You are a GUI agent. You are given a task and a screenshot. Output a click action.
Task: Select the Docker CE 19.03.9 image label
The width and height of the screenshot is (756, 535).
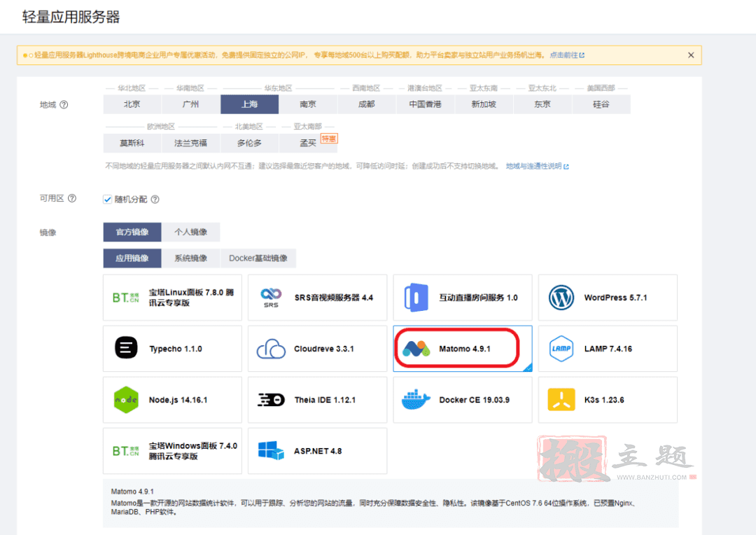(475, 400)
